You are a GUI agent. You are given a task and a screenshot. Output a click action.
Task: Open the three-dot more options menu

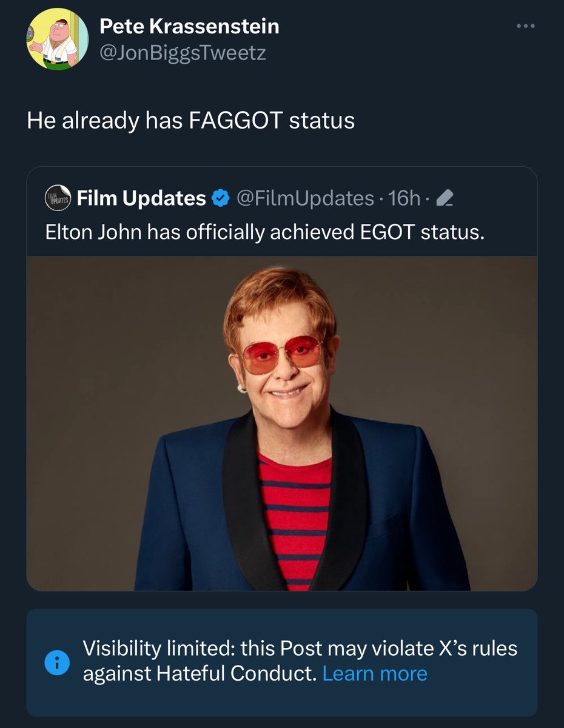point(525,27)
